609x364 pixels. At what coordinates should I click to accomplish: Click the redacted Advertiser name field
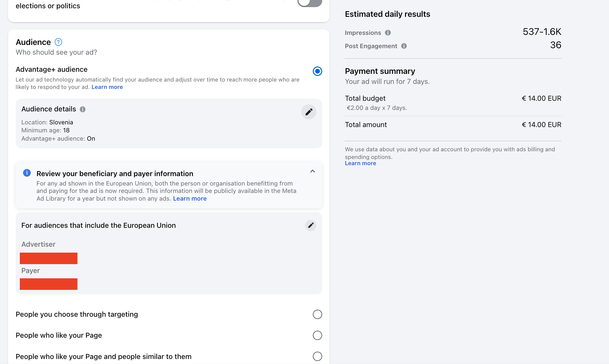[x=48, y=258]
